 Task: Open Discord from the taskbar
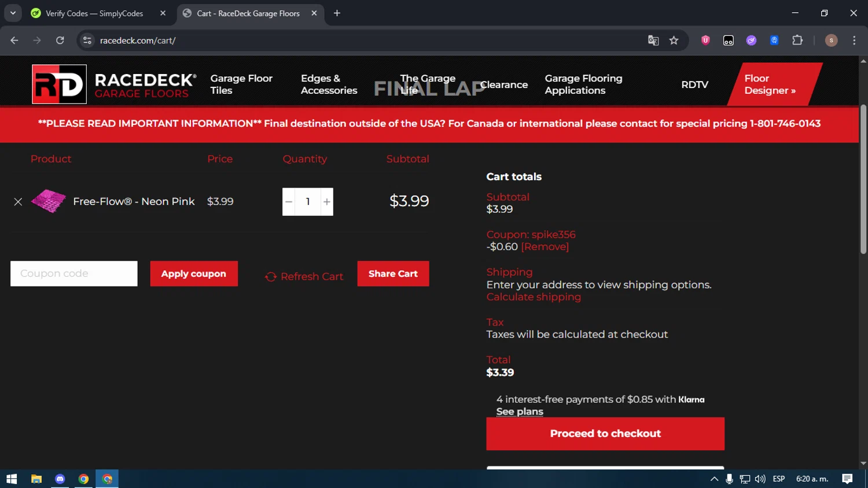[x=60, y=479]
